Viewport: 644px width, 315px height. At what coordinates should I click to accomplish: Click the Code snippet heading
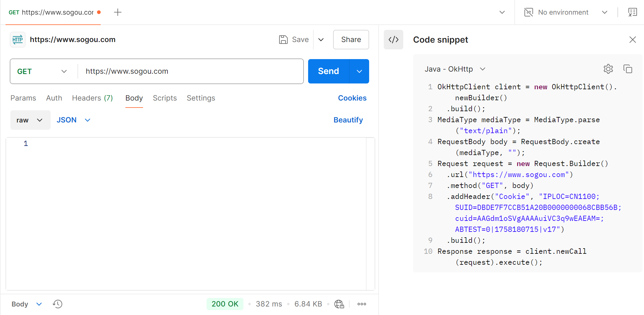click(x=441, y=40)
